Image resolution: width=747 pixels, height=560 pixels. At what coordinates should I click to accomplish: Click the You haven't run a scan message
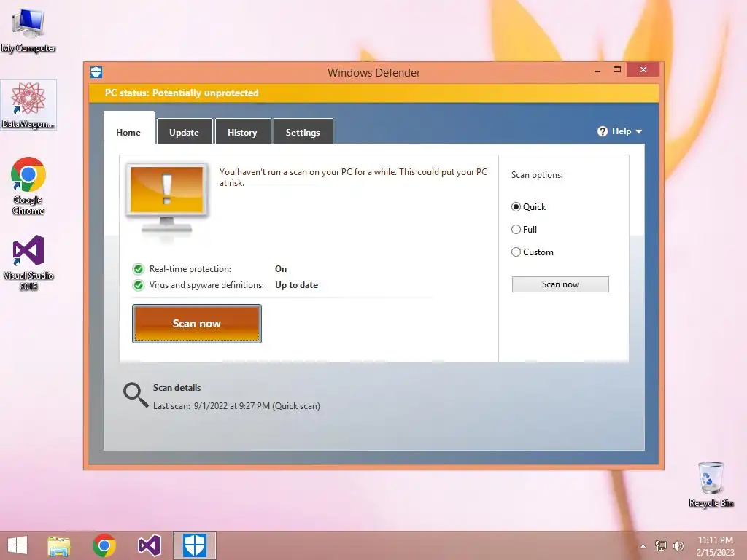(x=353, y=177)
